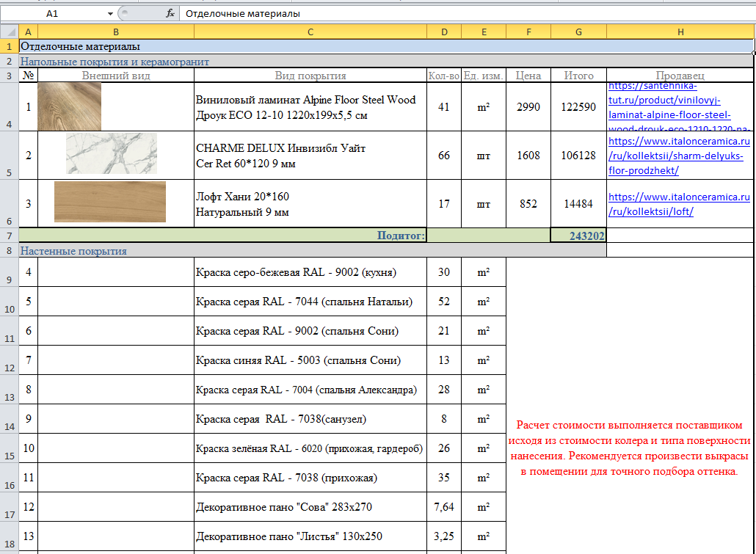This screenshot has height=554, width=756.
Task: Click the quantity cell 41
Action: pos(444,107)
